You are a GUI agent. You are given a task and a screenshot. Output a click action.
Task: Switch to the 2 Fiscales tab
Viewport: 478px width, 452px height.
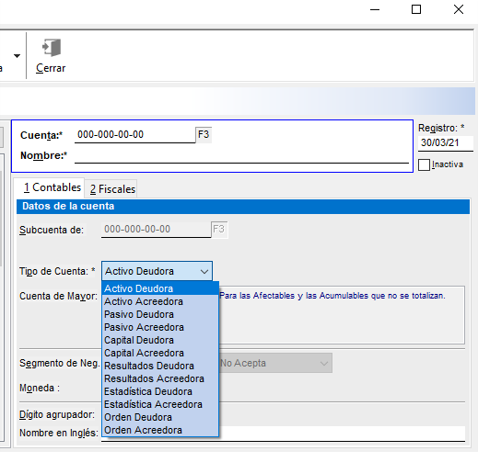113,189
